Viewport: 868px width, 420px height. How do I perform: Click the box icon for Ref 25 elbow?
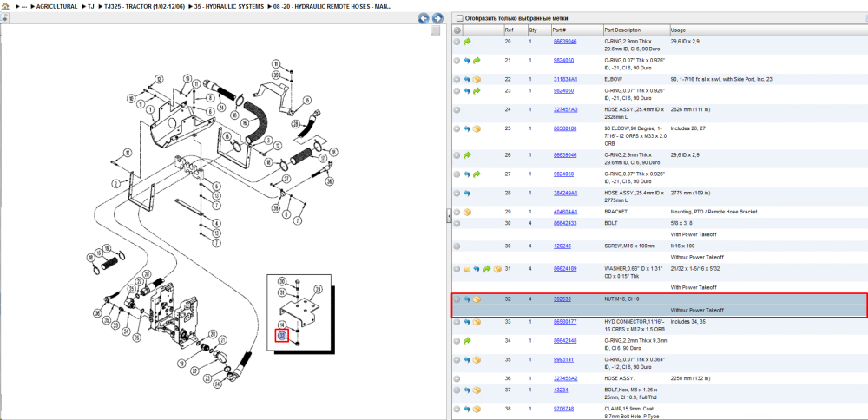(477, 129)
